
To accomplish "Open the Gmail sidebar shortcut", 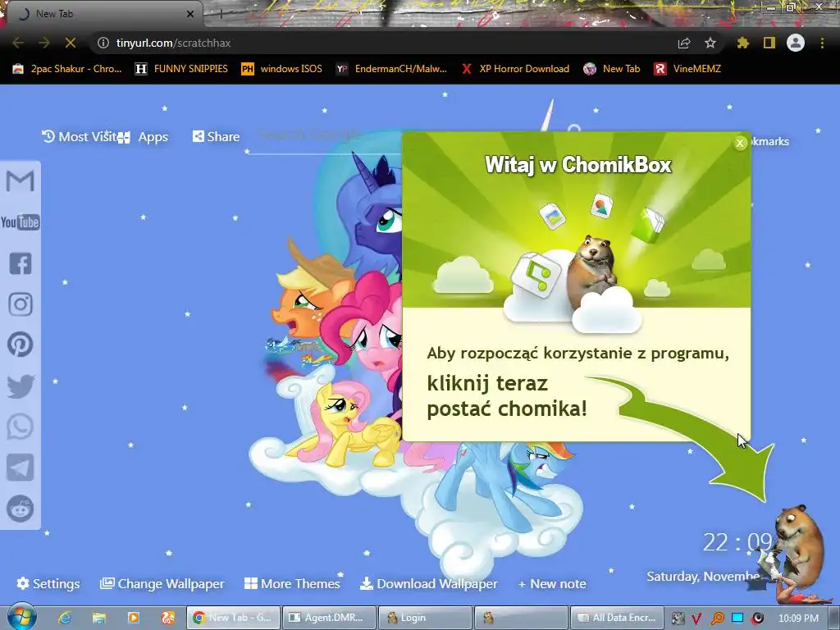I will click(21, 180).
